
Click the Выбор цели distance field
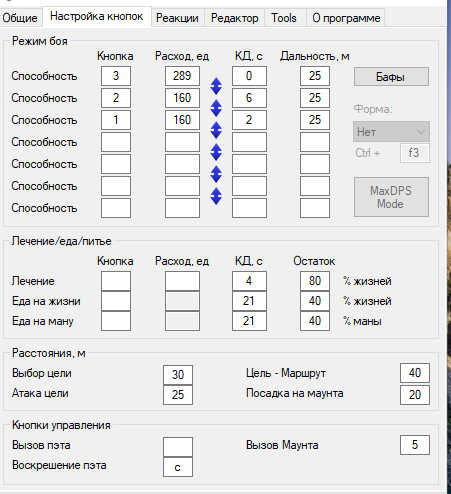178,375
